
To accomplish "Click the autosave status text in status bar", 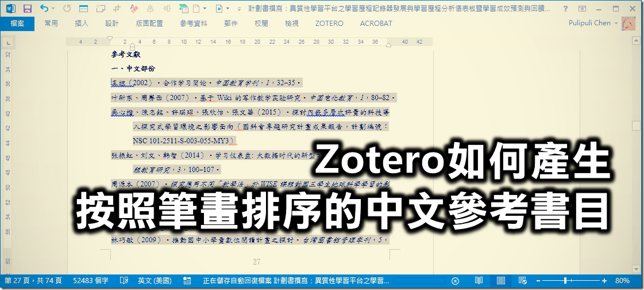I will [x=296, y=281].
